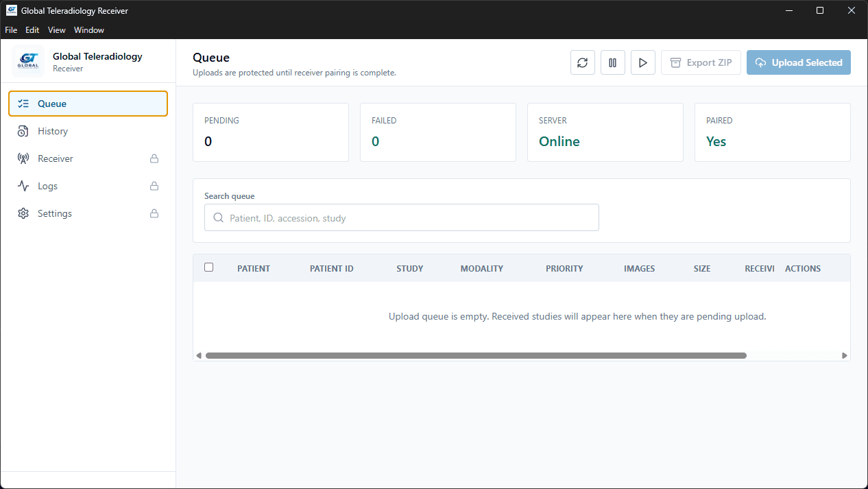Click the Logs activity pulse icon

click(23, 186)
